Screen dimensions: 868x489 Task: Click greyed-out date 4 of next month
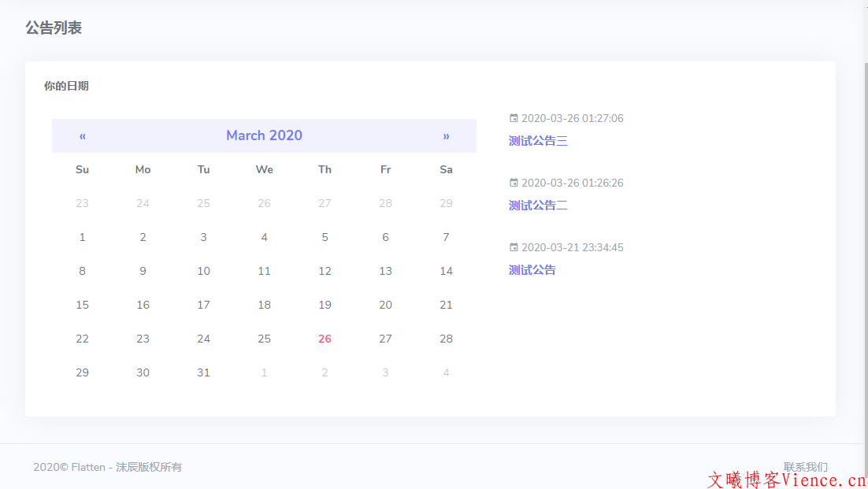click(x=446, y=372)
